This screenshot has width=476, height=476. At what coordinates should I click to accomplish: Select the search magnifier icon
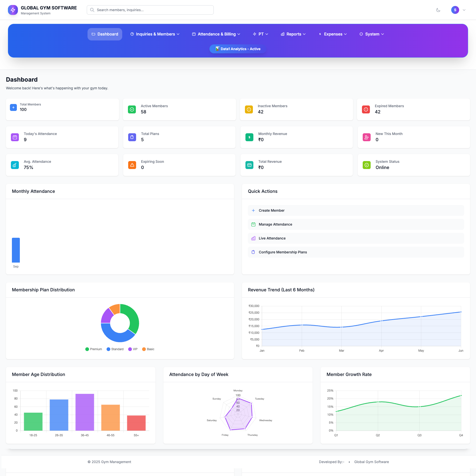(92, 10)
